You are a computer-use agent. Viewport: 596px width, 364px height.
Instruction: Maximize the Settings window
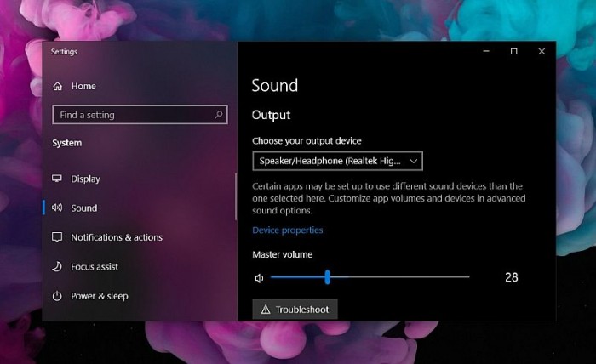(513, 52)
